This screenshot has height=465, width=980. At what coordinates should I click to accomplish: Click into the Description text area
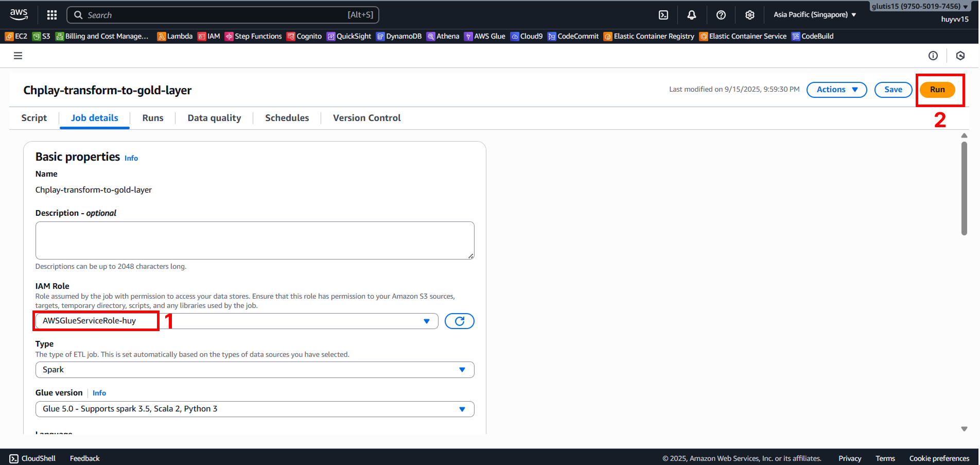(255, 240)
